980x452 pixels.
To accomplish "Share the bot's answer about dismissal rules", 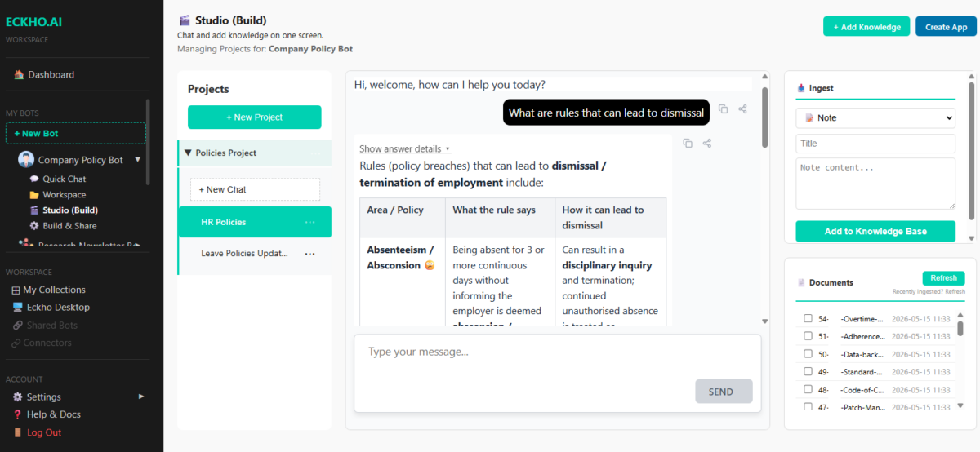I will (707, 143).
